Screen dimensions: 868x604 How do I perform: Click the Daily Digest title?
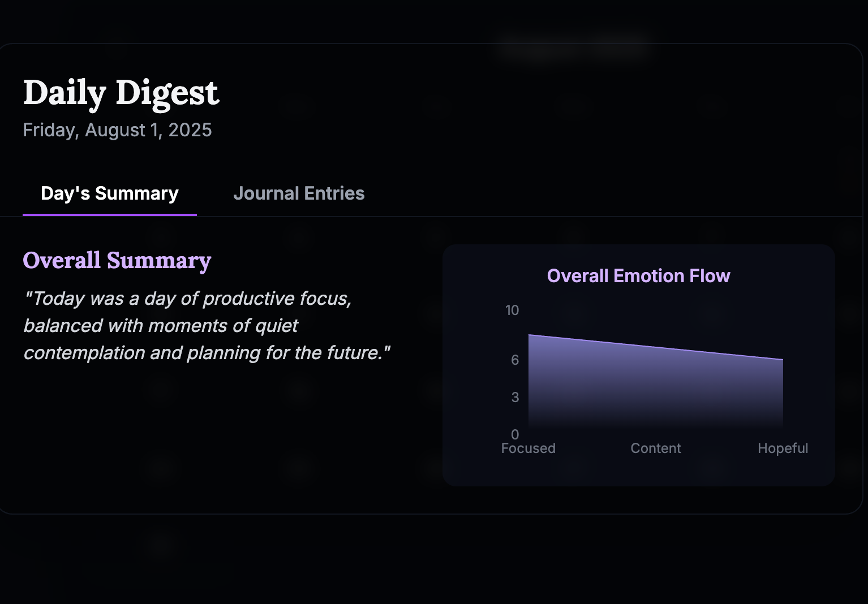121,92
